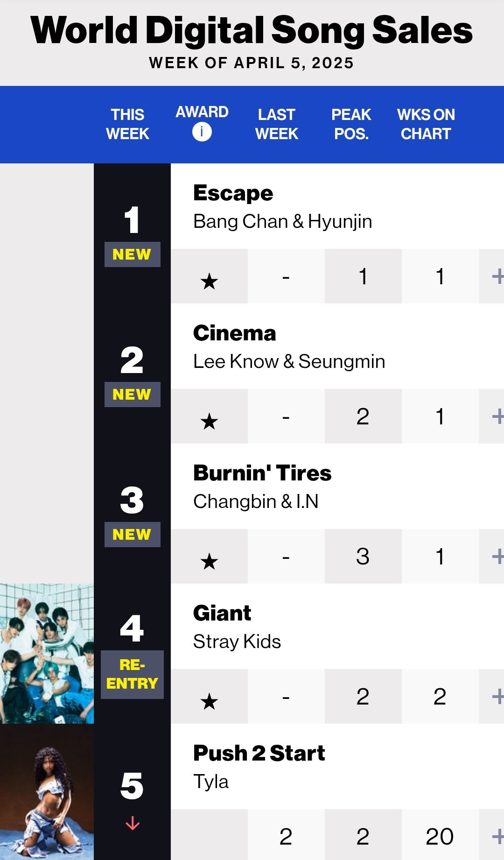Click the award star for Escape
Image resolution: width=504 pixels, height=860 pixels.
point(209,281)
